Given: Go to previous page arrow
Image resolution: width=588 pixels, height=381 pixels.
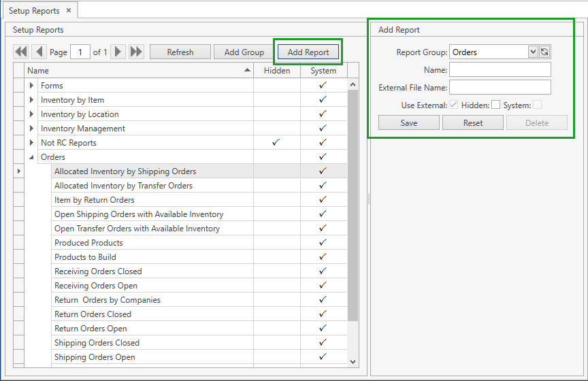Looking at the screenshot, I should pos(39,52).
